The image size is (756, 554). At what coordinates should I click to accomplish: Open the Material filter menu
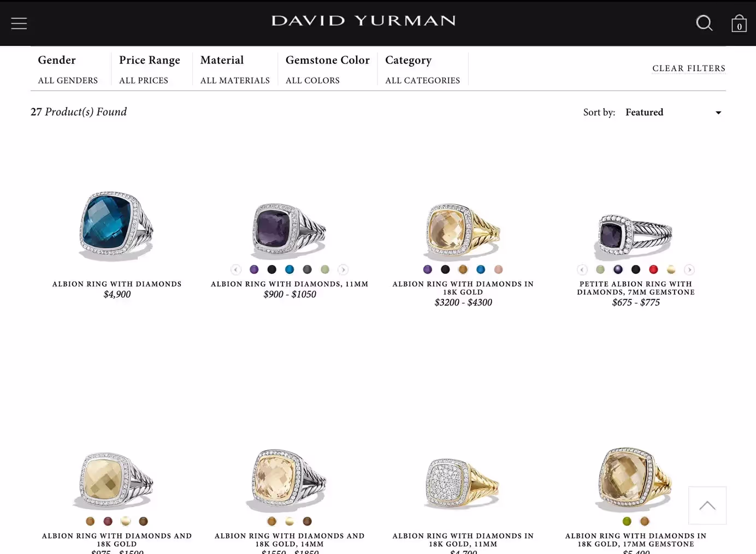click(235, 69)
